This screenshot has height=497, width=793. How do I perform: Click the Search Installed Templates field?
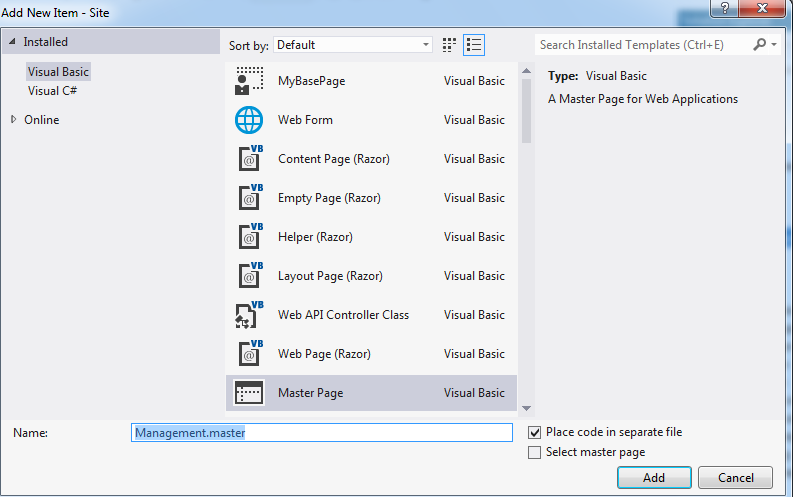pyautogui.click(x=645, y=45)
